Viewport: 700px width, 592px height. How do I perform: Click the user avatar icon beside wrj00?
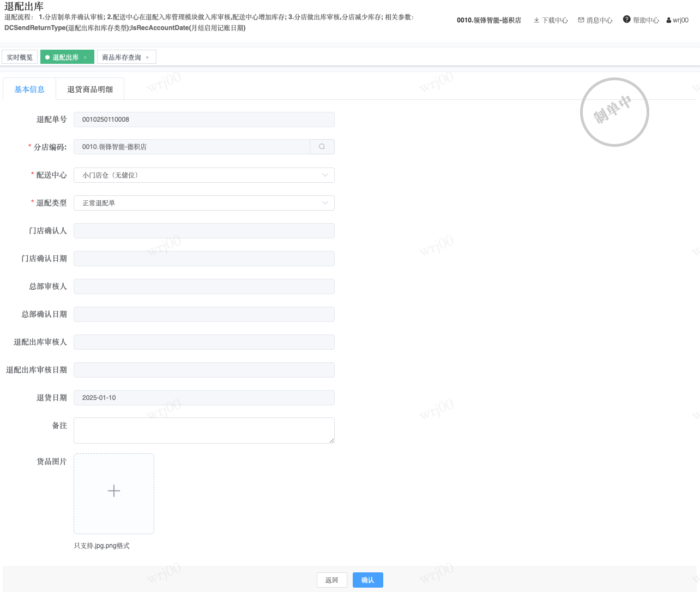coord(669,20)
